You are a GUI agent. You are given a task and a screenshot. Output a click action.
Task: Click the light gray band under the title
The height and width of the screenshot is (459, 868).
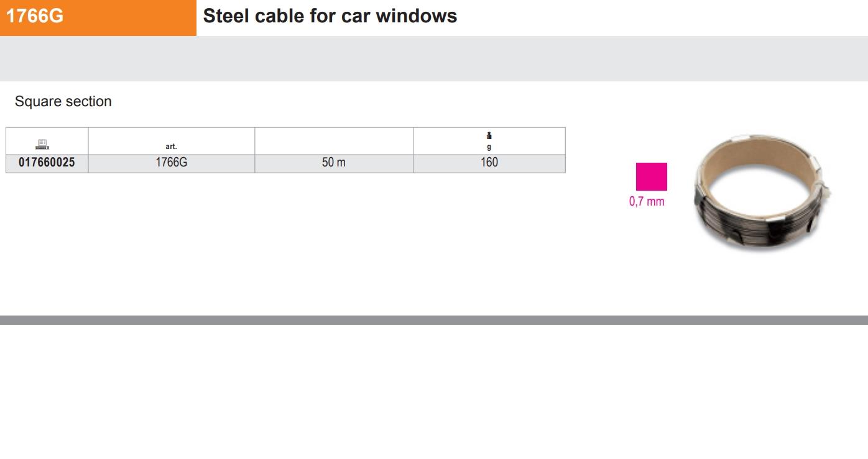[434, 58]
